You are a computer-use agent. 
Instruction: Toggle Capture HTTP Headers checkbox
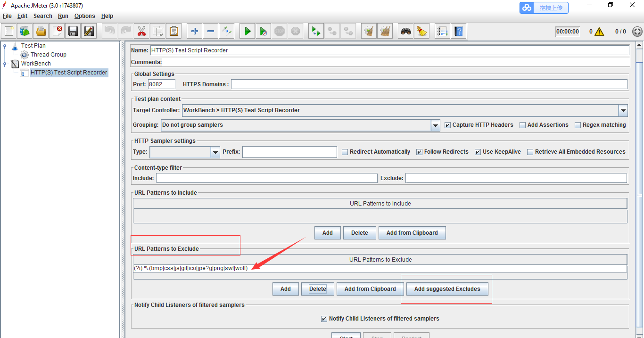coord(448,125)
